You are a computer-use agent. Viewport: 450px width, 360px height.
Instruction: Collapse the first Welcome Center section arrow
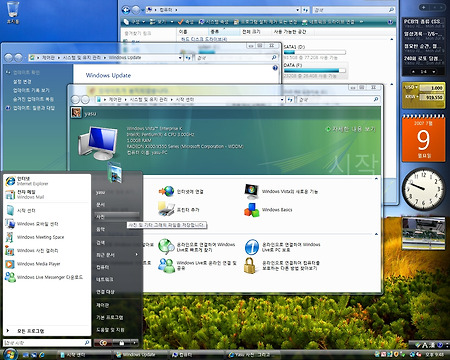(376, 179)
